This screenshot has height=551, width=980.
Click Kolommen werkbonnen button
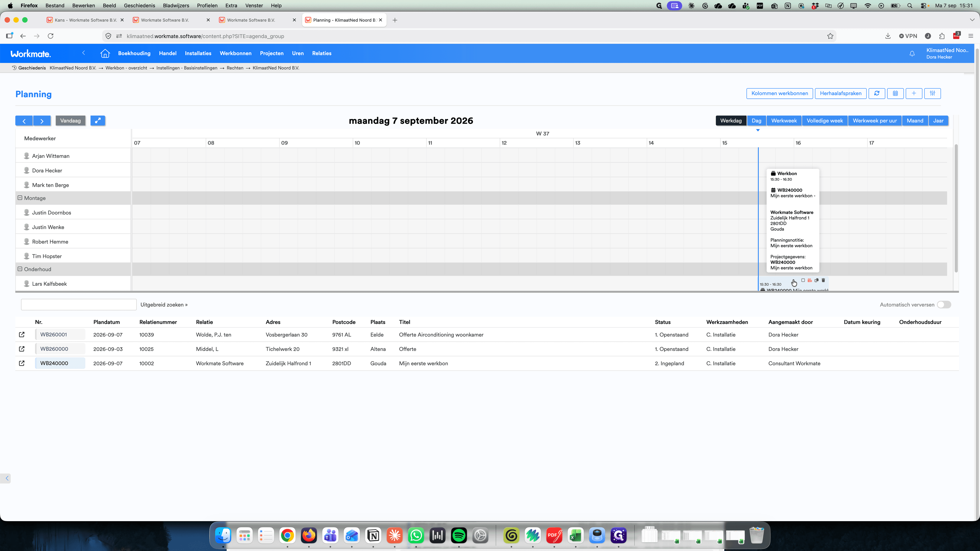pyautogui.click(x=779, y=93)
